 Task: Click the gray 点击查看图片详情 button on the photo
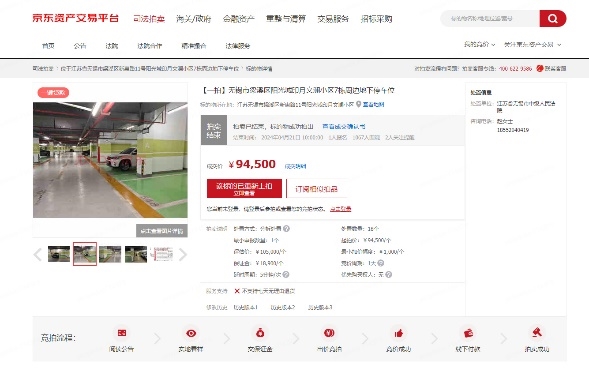(162, 231)
